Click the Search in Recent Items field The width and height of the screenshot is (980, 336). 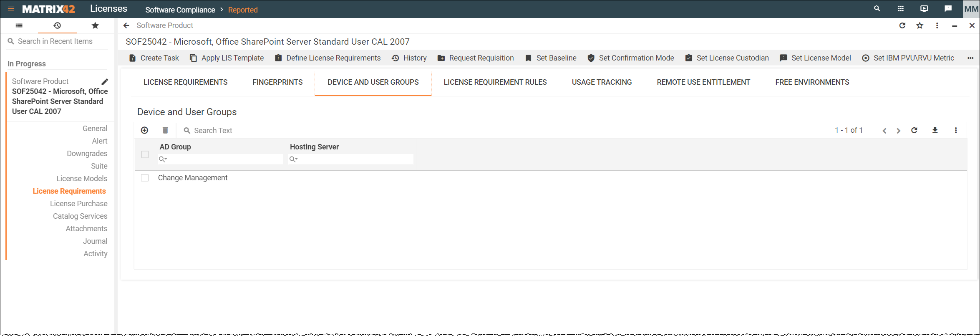tap(58, 41)
